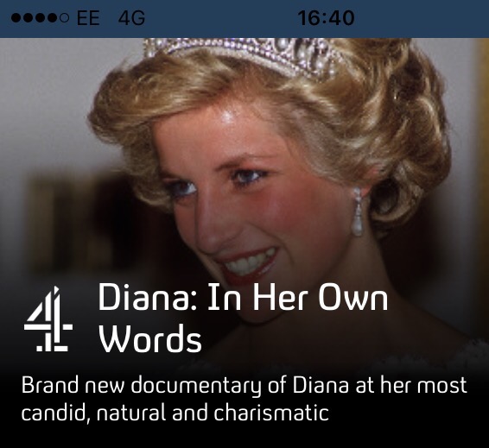Image resolution: width=489 pixels, height=448 pixels.
Task: Tap the 16:40 clock in status bar
Action: (326, 18)
